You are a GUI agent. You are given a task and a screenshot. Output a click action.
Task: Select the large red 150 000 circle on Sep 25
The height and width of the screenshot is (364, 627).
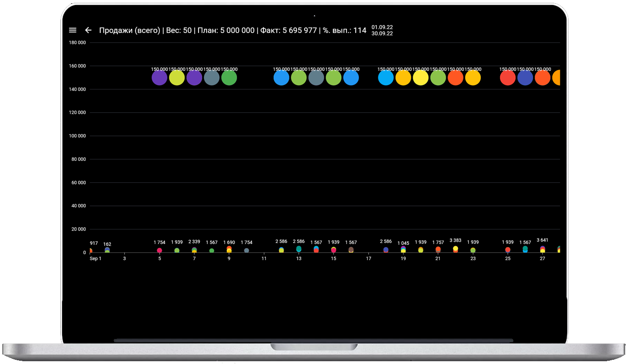click(x=508, y=77)
